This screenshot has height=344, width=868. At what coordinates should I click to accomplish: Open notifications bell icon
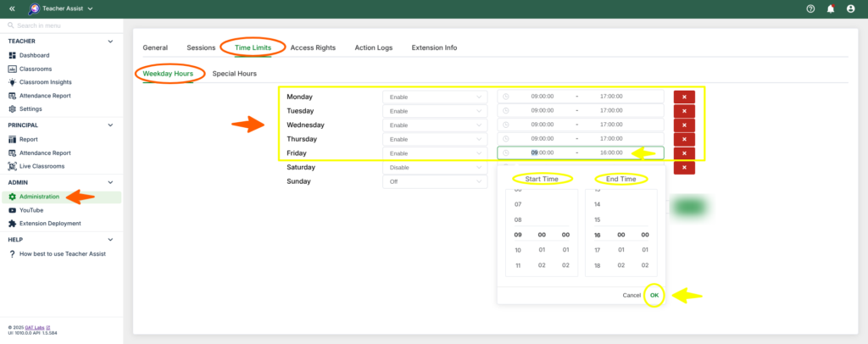click(x=831, y=8)
